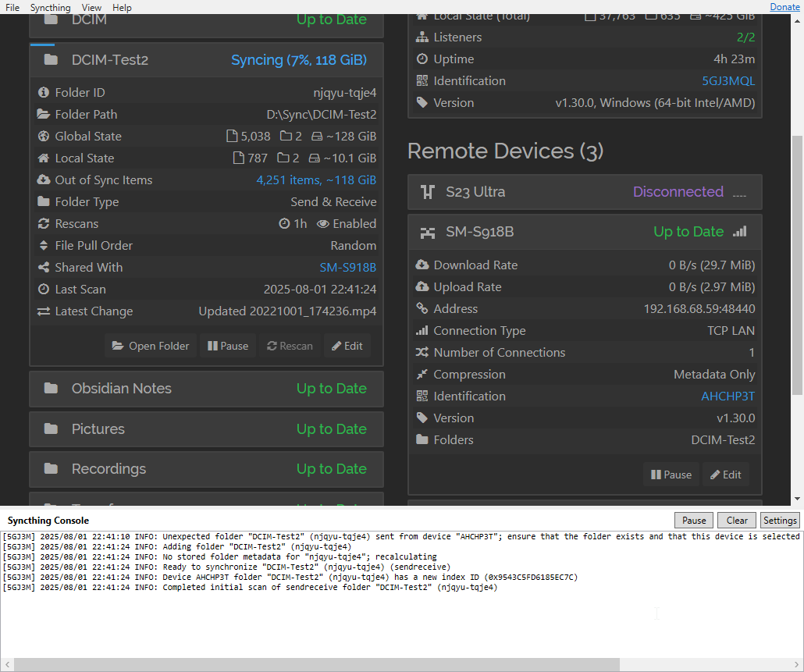Click the Uptime clock icon
This screenshot has height=672, width=804.
pyautogui.click(x=422, y=59)
